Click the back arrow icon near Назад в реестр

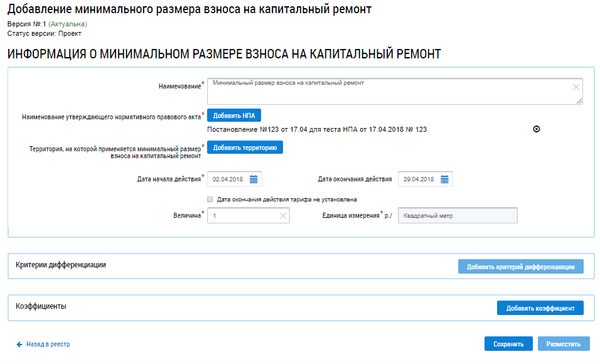(x=19, y=345)
